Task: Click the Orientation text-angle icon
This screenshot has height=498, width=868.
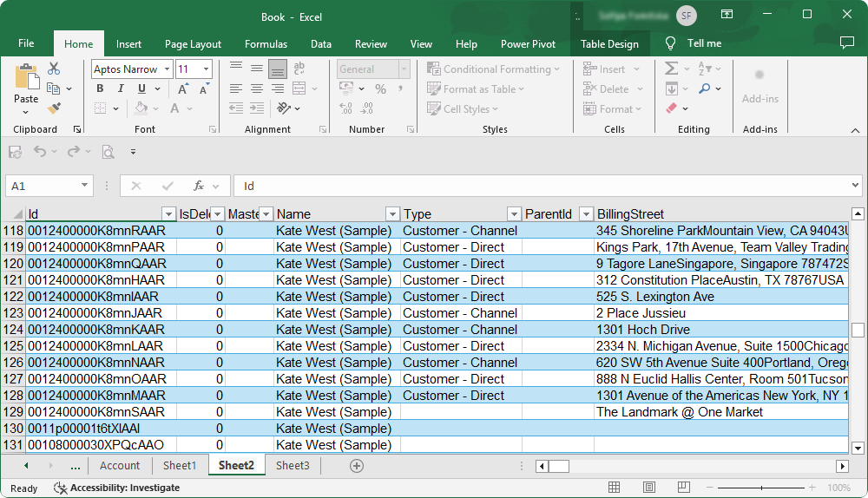Action: click(x=284, y=108)
